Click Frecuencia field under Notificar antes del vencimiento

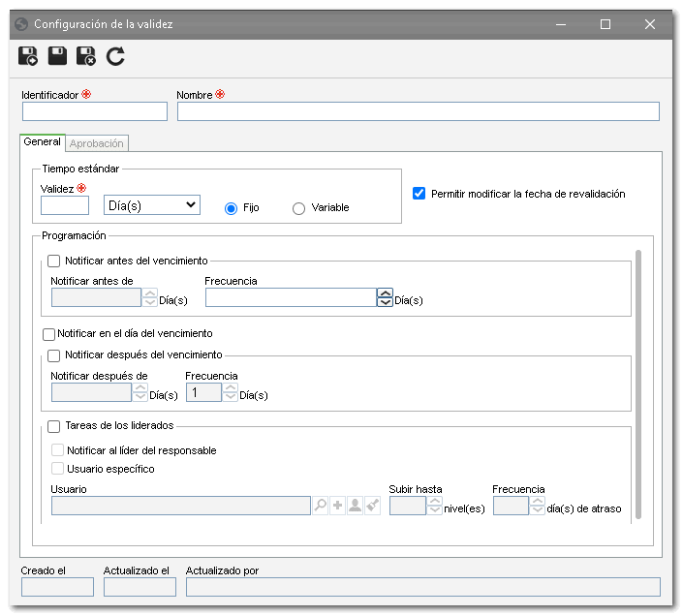[x=291, y=297]
